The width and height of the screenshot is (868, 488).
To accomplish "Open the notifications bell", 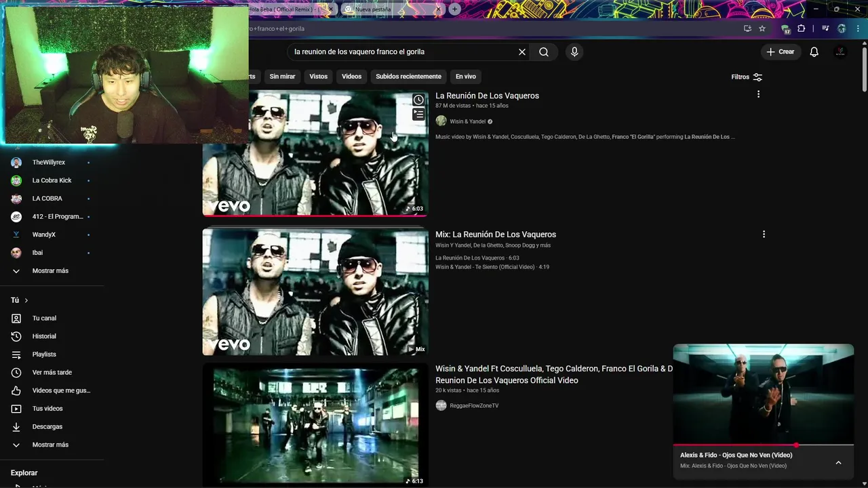I will pos(814,52).
